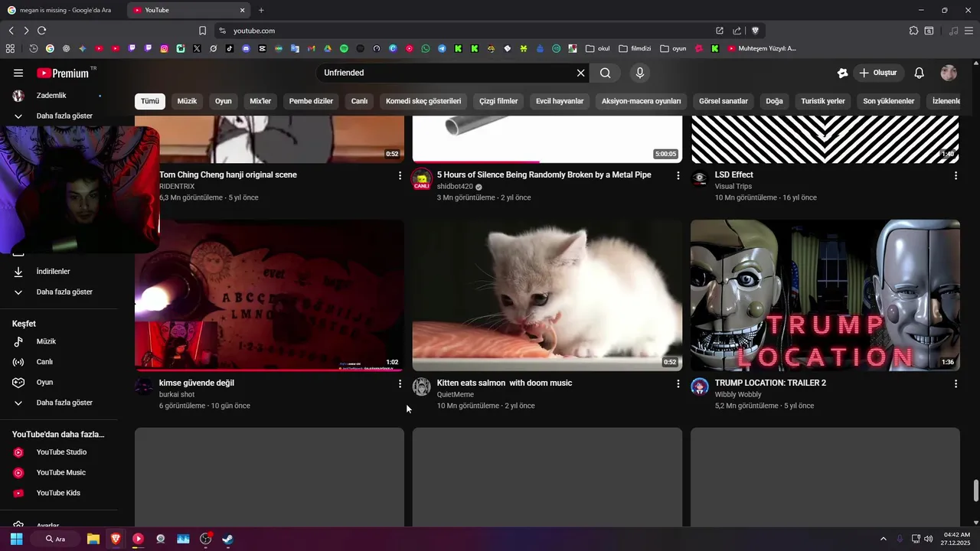Open options menu for Tom Ching Cheng video
The width and height of the screenshot is (980, 551).
tap(400, 175)
